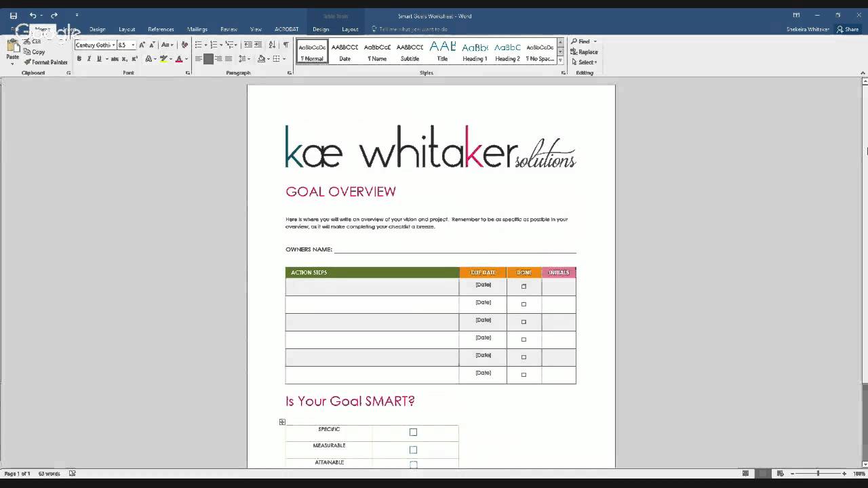Screen dimensions: 868x488
Task: Click Replace in Editing group
Action: click(x=584, y=52)
